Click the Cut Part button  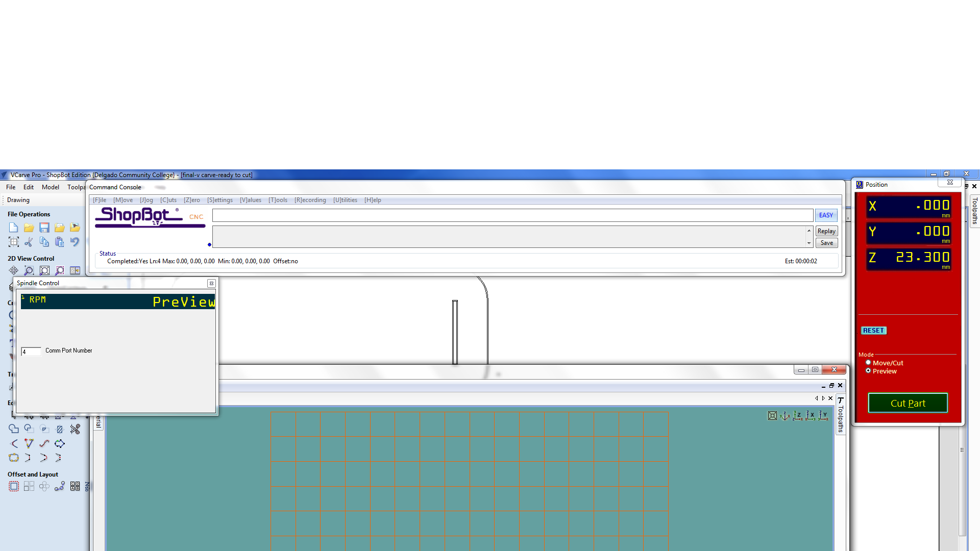click(908, 403)
